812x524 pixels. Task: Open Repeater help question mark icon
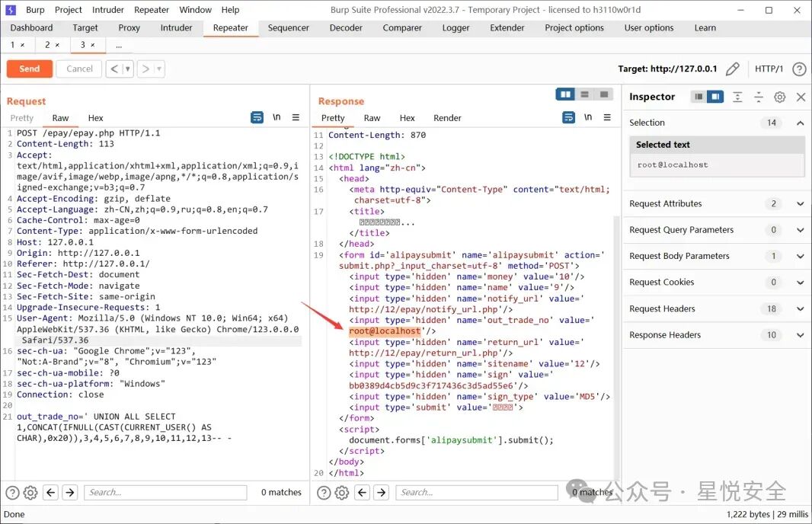(799, 69)
